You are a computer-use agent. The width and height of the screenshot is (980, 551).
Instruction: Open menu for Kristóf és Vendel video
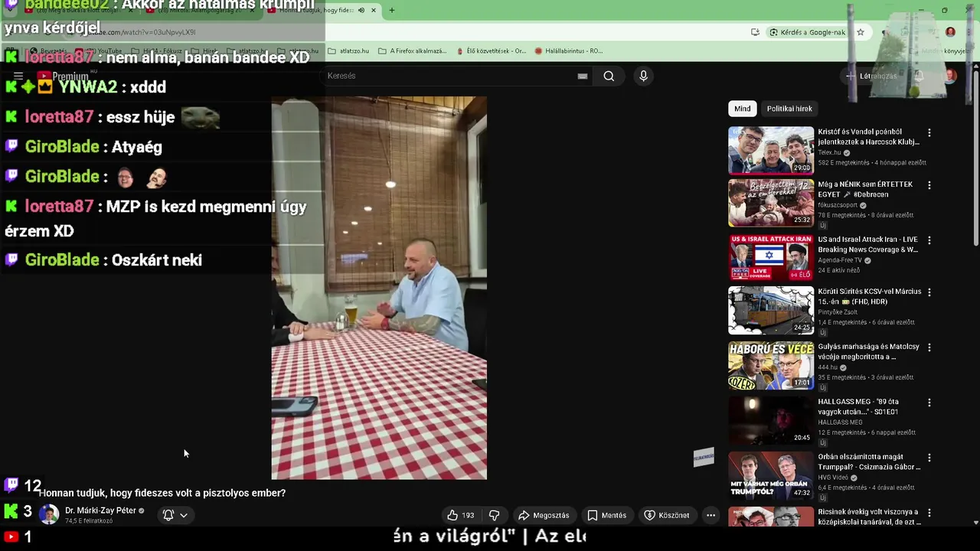point(929,133)
